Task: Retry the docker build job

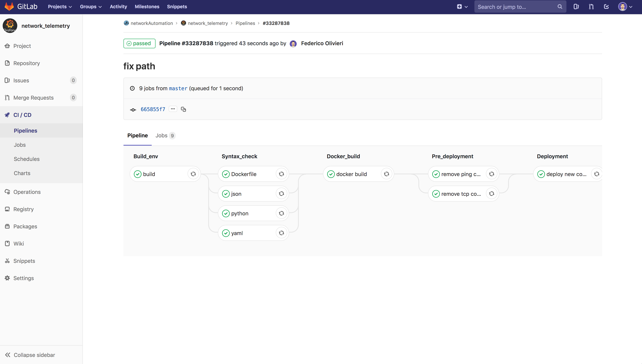Action: [x=386, y=174]
